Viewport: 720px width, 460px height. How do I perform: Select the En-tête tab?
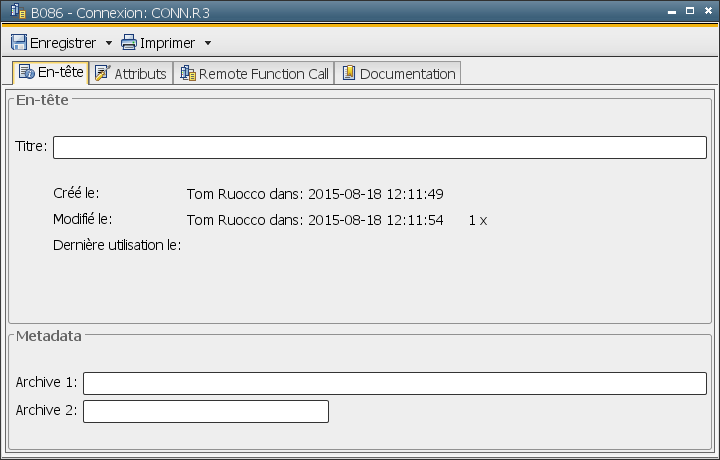coord(60,73)
